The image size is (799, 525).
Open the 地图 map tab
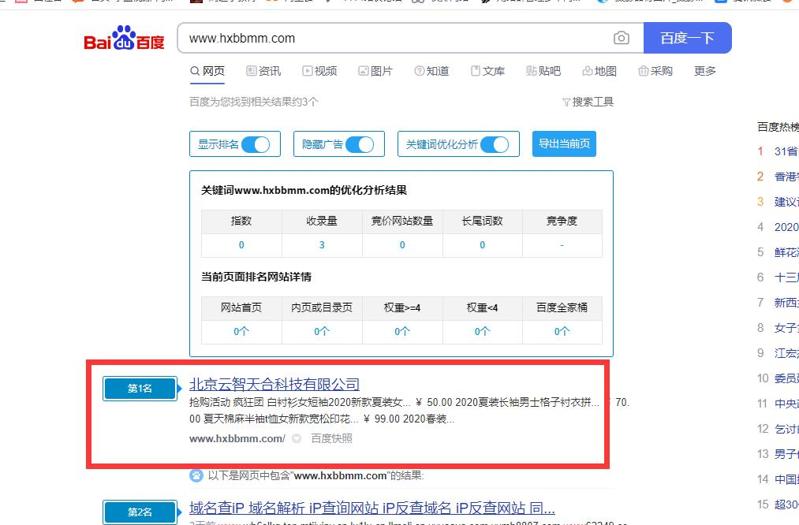pos(599,71)
